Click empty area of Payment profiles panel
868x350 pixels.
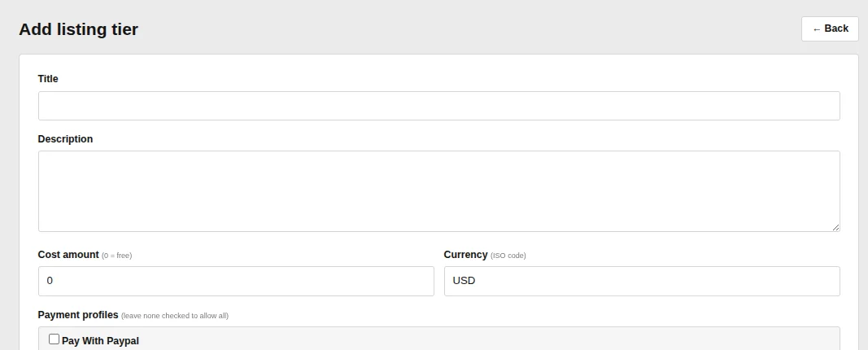pos(487,339)
